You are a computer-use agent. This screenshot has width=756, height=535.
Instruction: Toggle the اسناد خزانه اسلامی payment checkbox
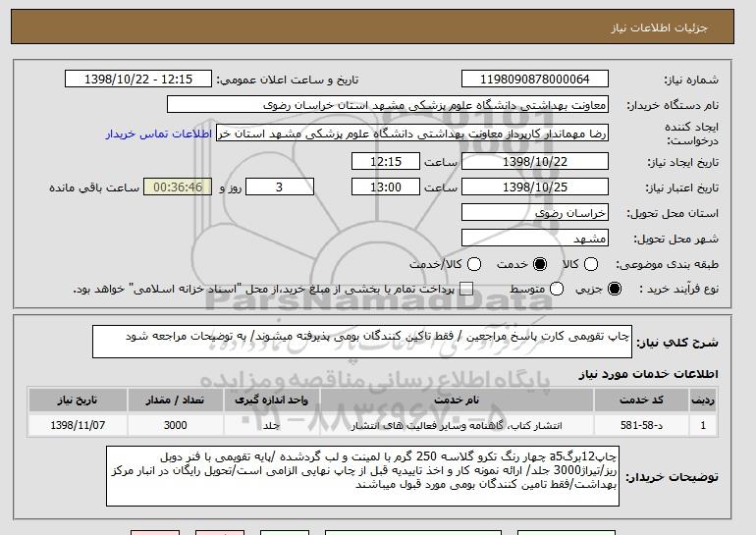[465, 289]
